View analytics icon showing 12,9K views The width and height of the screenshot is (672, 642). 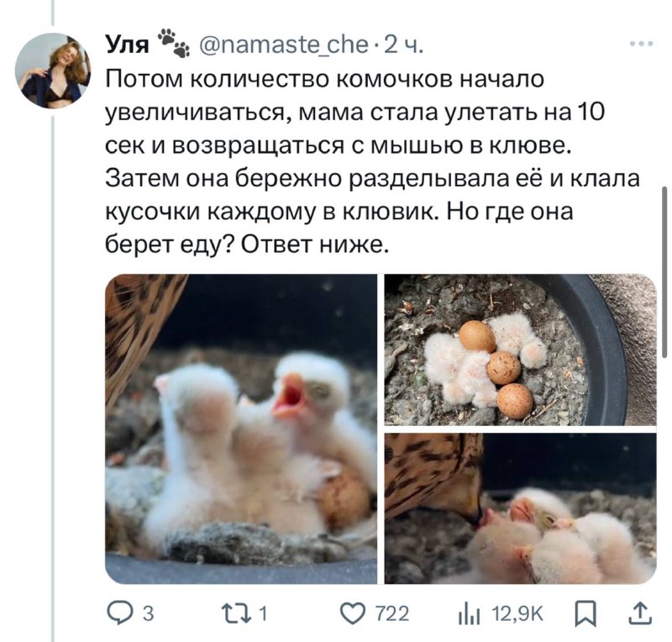click(468, 614)
